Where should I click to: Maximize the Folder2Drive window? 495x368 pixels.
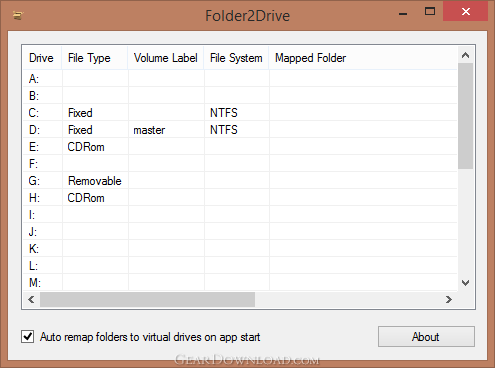[x=430, y=12]
